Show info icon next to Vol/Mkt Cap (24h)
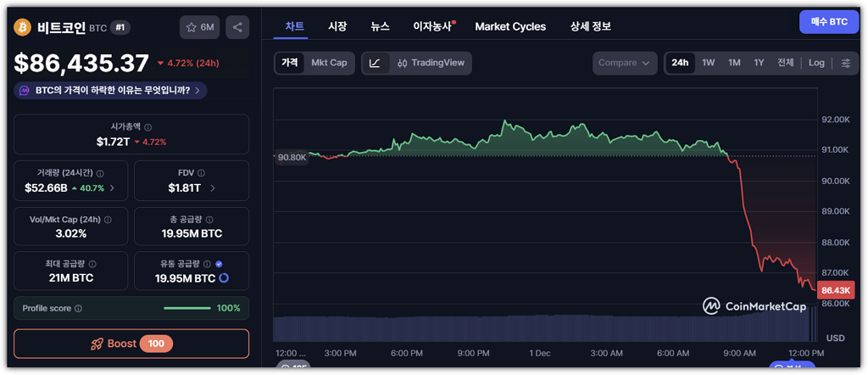This screenshot has width=868, height=375. [108, 220]
